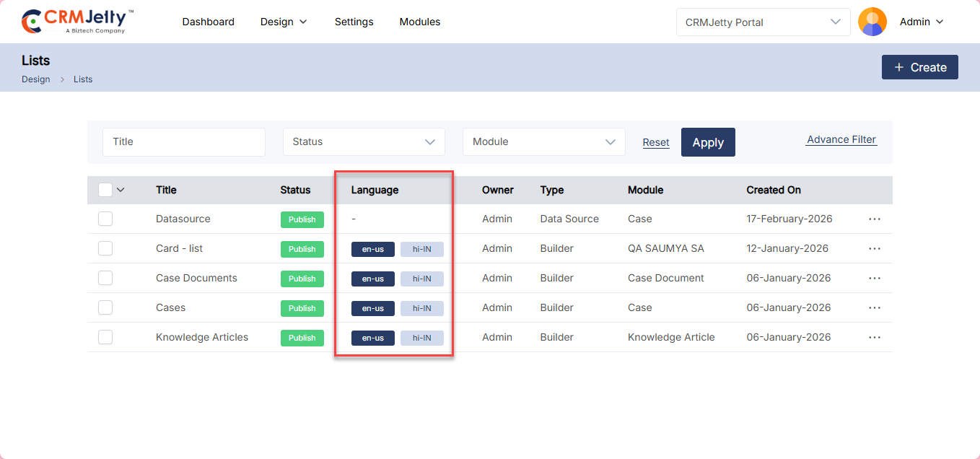The height and width of the screenshot is (459, 980).
Task: Check the Knowledge Articles row checkbox
Action: pos(105,337)
